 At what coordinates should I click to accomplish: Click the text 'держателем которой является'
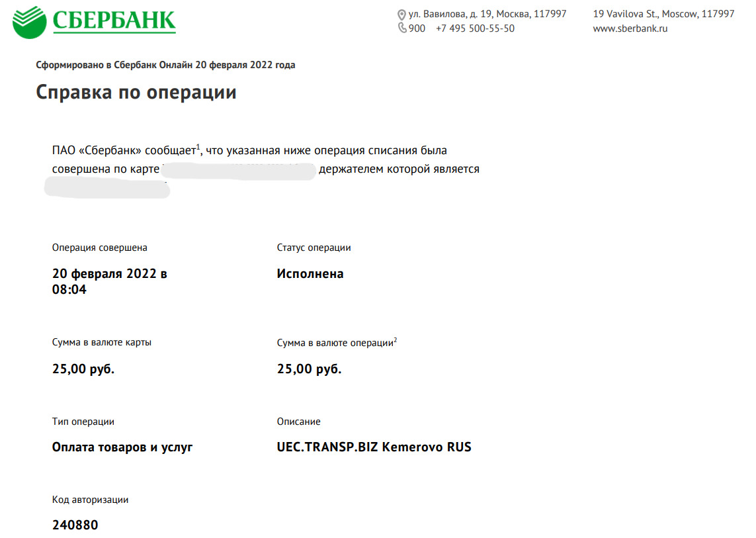pyautogui.click(x=399, y=169)
